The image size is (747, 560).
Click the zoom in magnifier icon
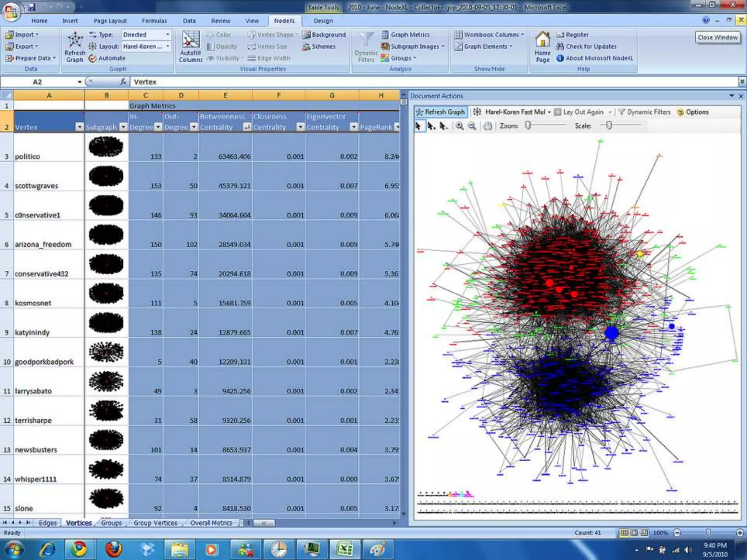(x=460, y=126)
